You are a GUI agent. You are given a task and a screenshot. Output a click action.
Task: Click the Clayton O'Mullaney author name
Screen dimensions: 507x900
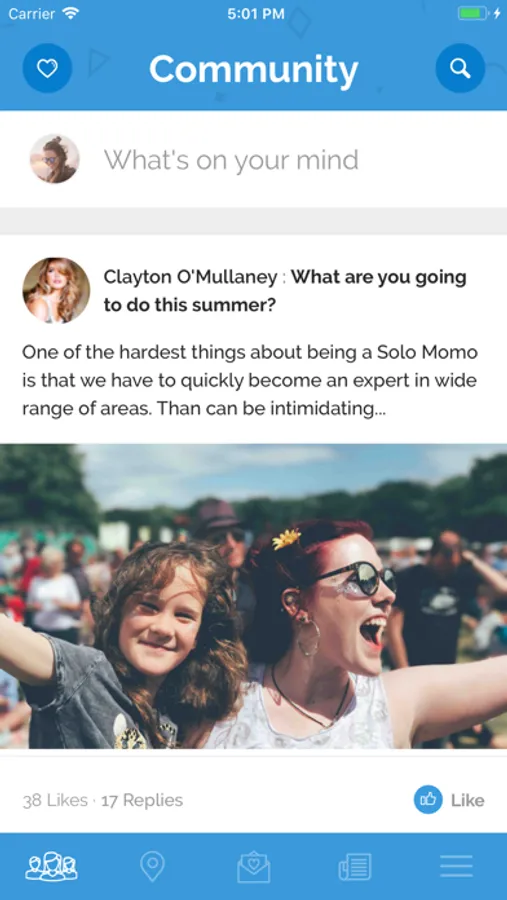point(191,278)
